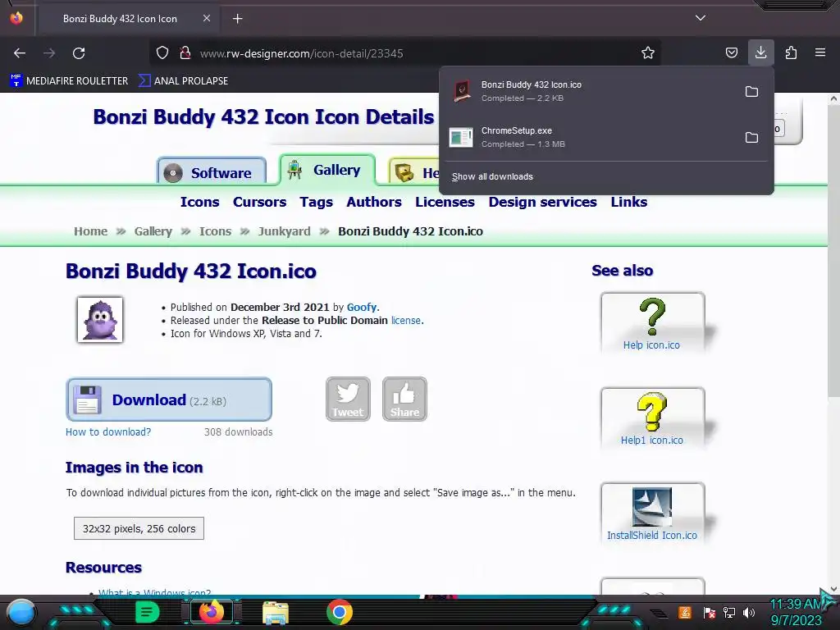840x630 pixels.
Task: Open Design services link
Action: [x=543, y=202]
